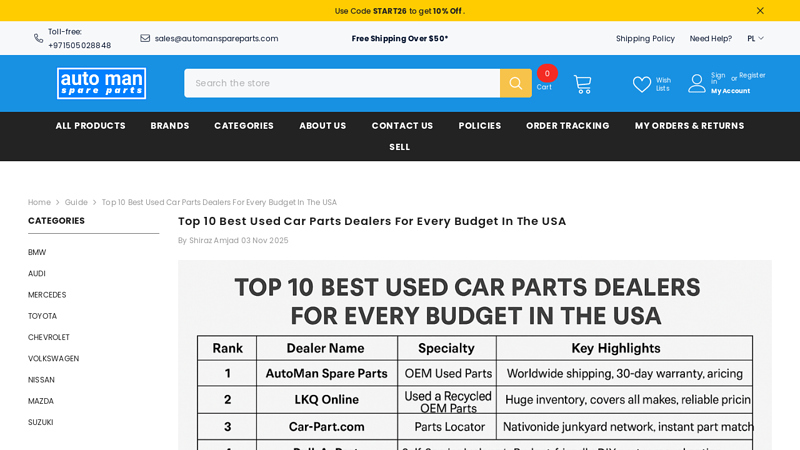Screen dimensions: 800x450
Task: Open the Brands menu
Action: point(169,126)
